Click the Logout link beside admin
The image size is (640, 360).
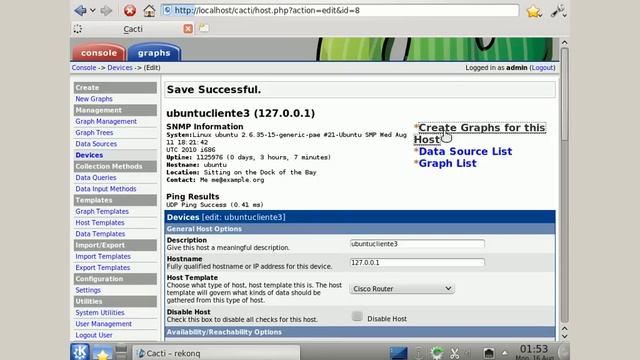pyautogui.click(x=542, y=68)
